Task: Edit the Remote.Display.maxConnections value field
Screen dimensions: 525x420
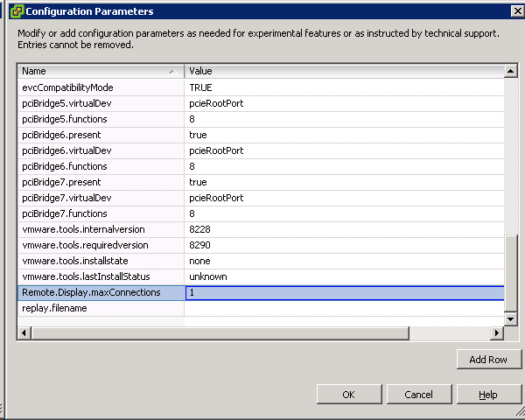Action: pos(343,293)
